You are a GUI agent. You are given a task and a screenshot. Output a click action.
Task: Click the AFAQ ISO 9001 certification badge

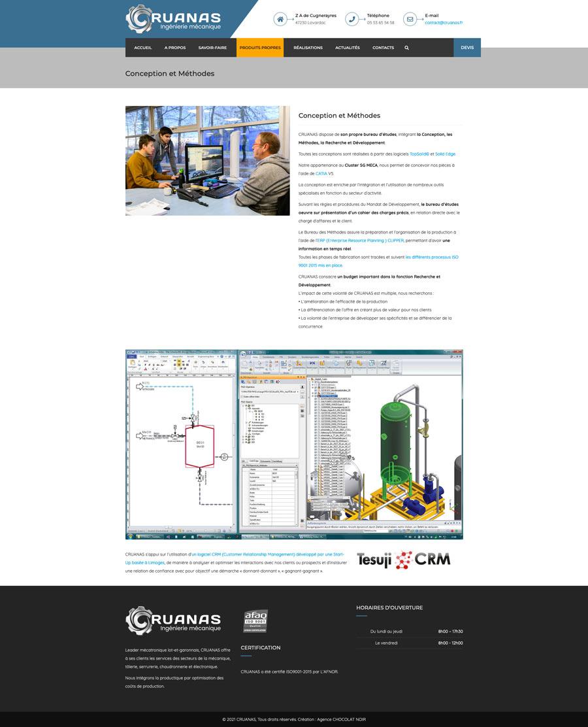click(x=255, y=621)
